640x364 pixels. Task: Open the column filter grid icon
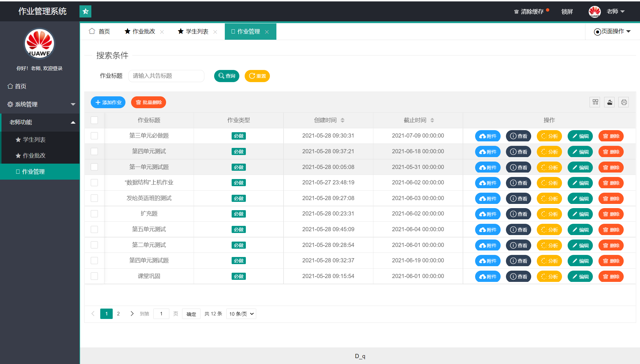(x=595, y=102)
